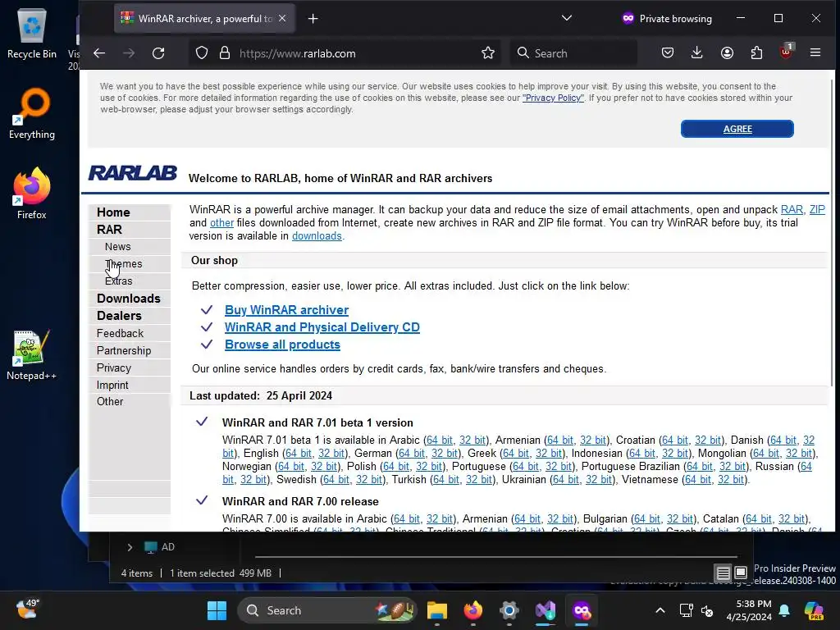The height and width of the screenshot is (630, 840).
Task: Open the Everything desktop shortcut
Action: pos(32,113)
